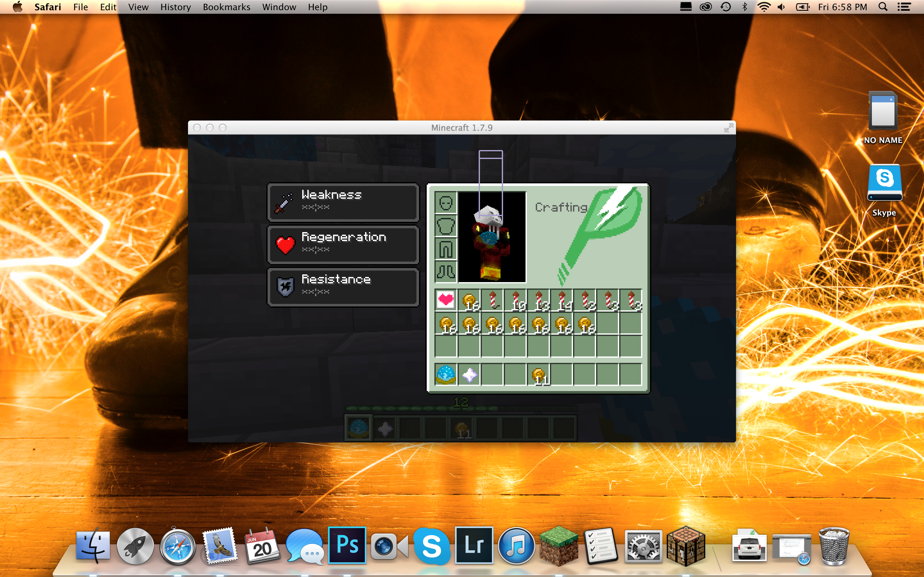Click the Wi-Fi status icon

coord(763,7)
